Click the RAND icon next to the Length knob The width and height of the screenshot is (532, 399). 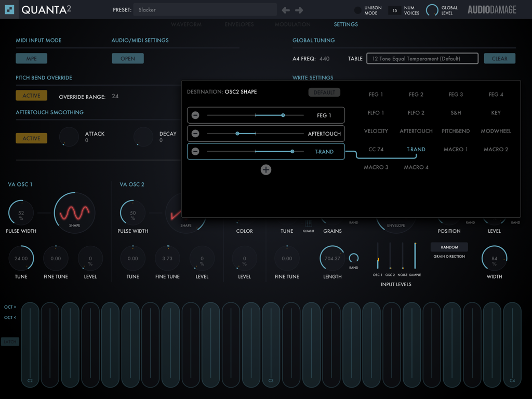pyautogui.click(x=354, y=258)
